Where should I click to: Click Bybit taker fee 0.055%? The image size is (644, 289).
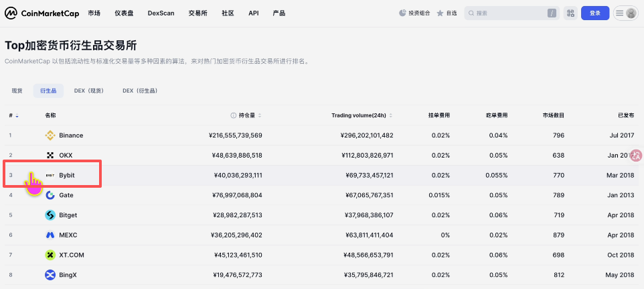pos(497,175)
